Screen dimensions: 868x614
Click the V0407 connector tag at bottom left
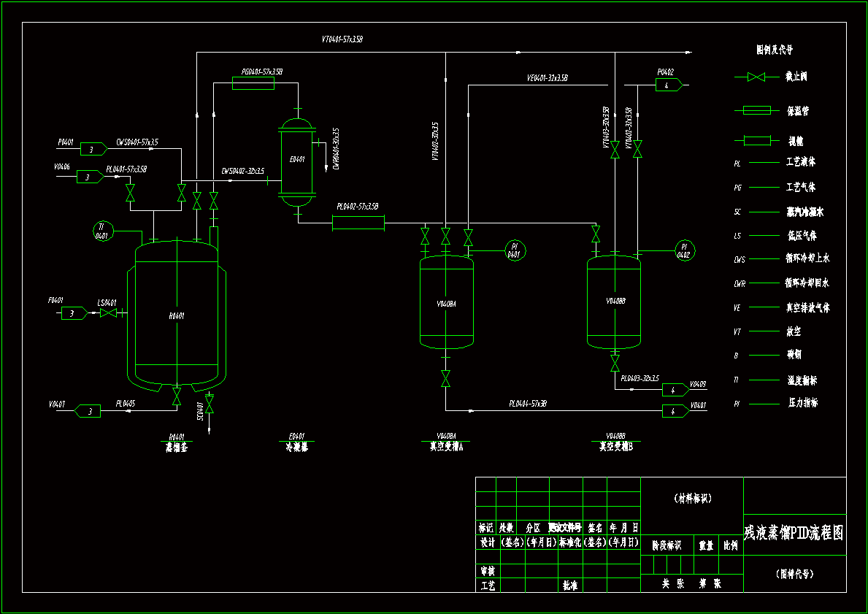coord(88,411)
